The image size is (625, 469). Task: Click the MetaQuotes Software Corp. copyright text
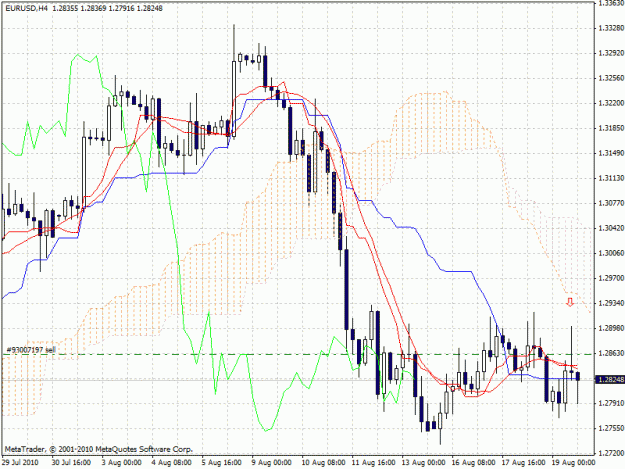(x=99, y=449)
